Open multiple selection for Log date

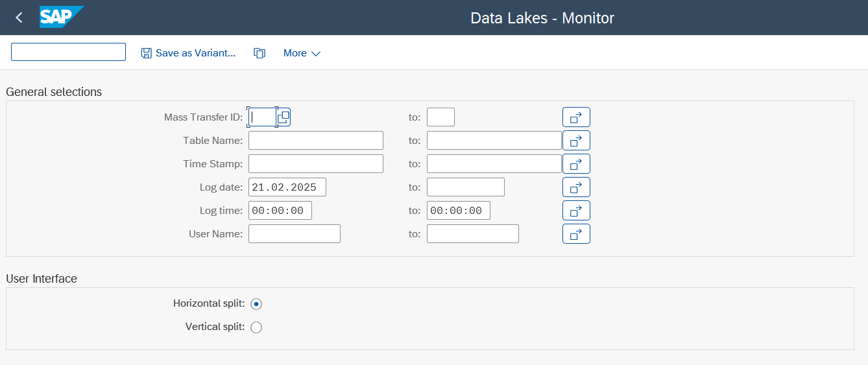[x=576, y=187]
